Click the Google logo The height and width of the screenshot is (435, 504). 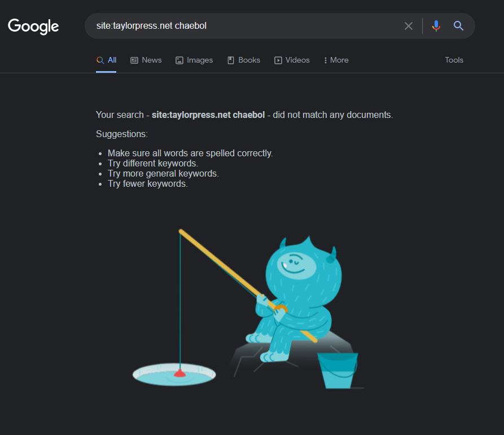coord(33,27)
